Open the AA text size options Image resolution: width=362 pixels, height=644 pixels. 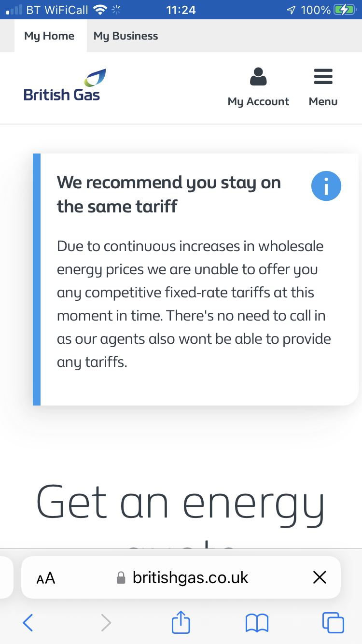click(46, 578)
